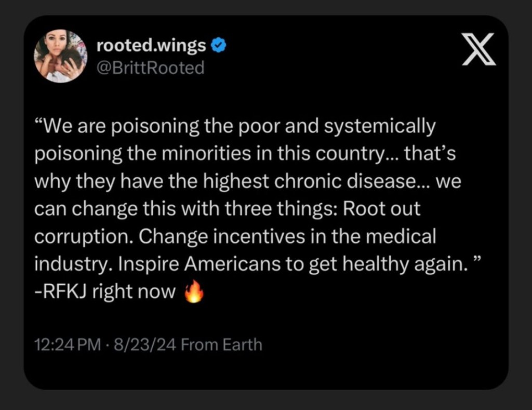
Task: Click the 12:24 PM timestamp
Action: [x=65, y=345]
